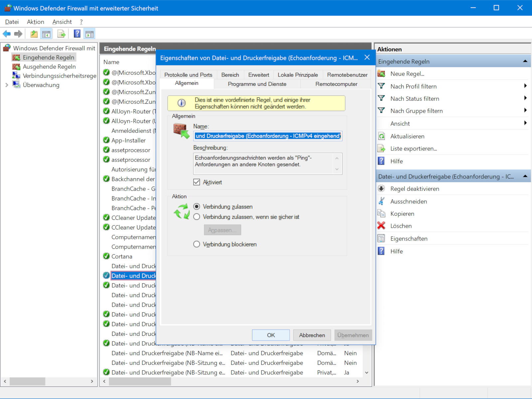532x399 pixels.
Task: Click the Nach Profil filtern funnel icon
Action: 381,86
